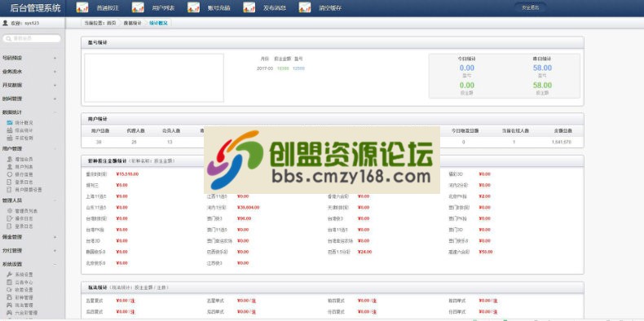
Task: Click the gear icon for 管理员列表
Action: coord(10,210)
